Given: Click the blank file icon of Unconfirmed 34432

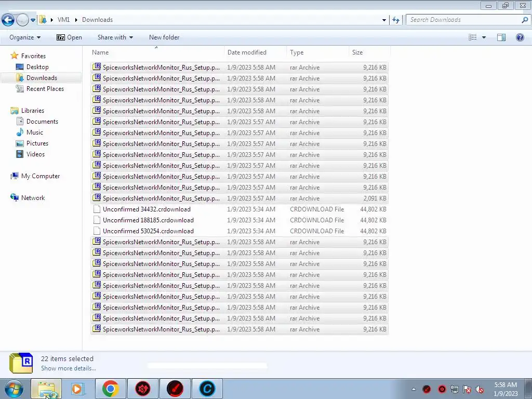Looking at the screenshot, I should coord(97,209).
